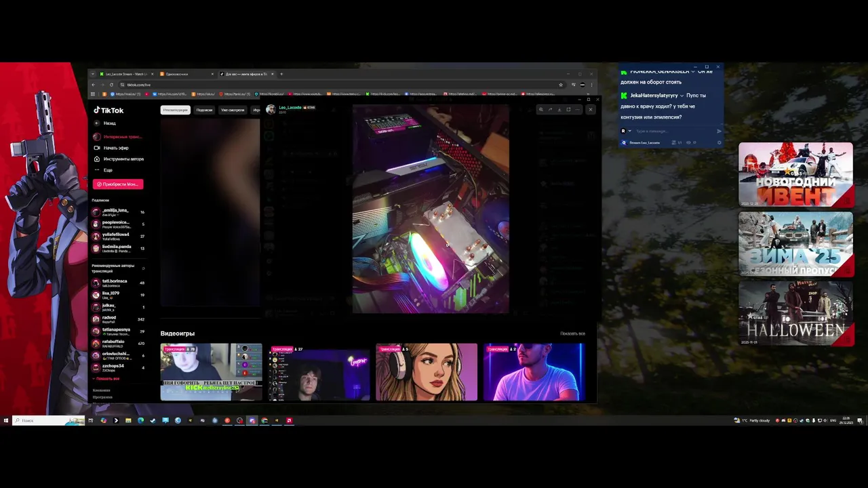Select the Подписки category chip
The height and width of the screenshot is (488, 868).
(204, 110)
